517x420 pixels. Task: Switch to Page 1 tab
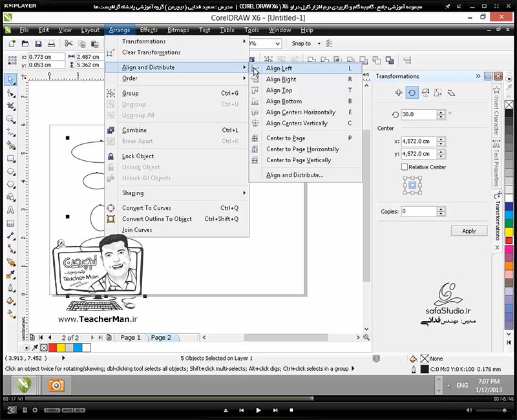[x=131, y=337]
